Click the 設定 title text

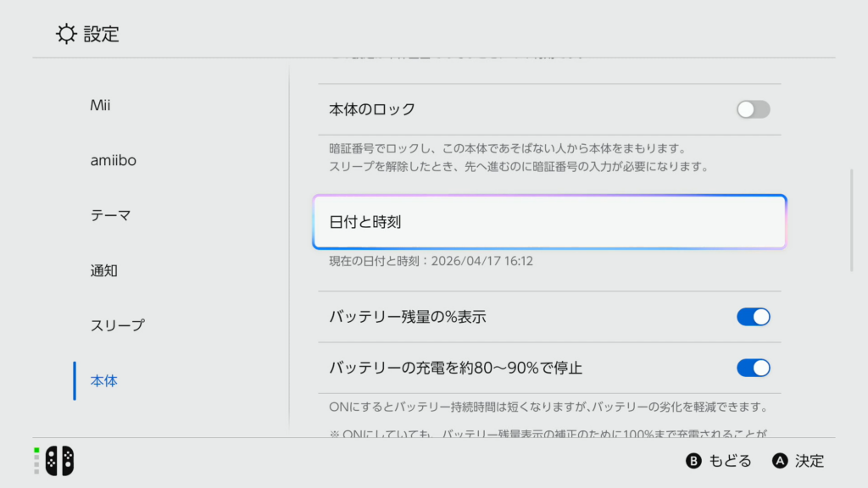click(x=102, y=34)
